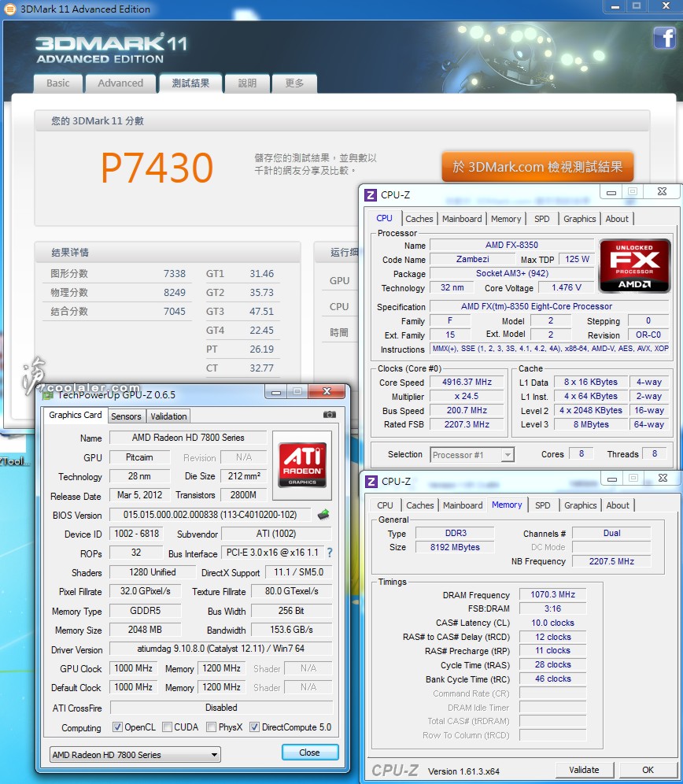Viewport: 683px width, 784px height.
Task: Open the Processor #1 selection dropdown
Action: [x=472, y=454]
